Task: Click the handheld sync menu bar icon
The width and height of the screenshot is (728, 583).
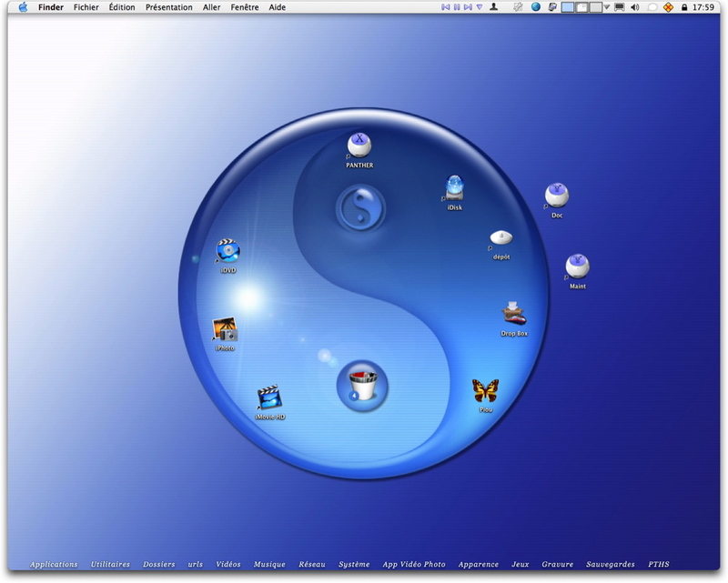Action: click(x=552, y=7)
